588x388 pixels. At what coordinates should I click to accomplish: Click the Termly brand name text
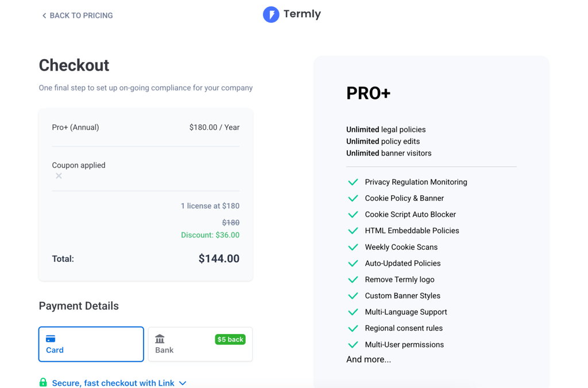click(302, 14)
